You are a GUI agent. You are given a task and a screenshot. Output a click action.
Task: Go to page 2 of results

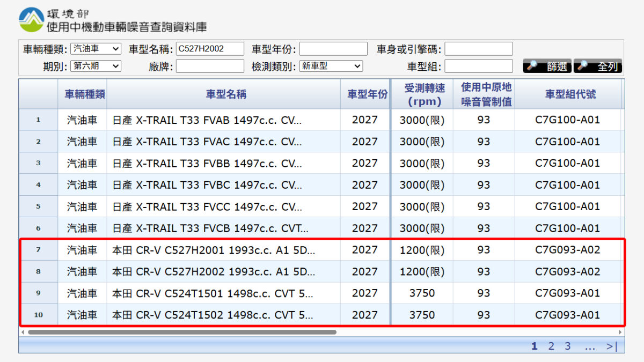click(x=551, y=346)
